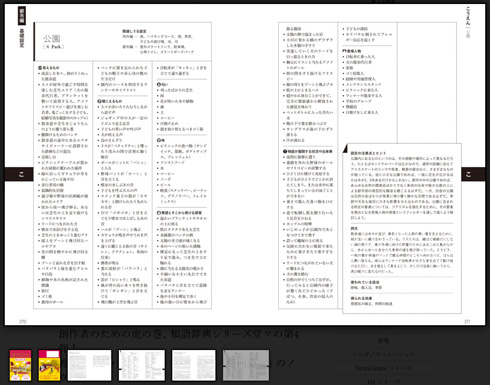
Task: Click page number 370 at the bottom left
Action: pyautogui.click(x=22, y=321)
